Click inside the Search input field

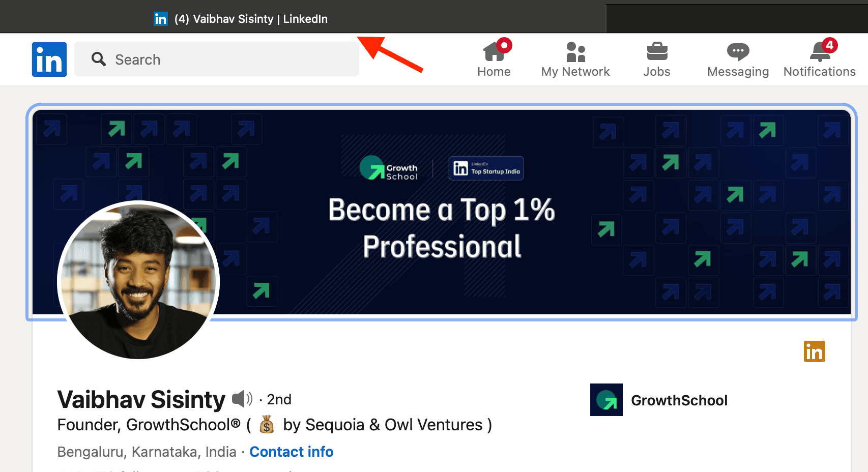click(217, 60)
